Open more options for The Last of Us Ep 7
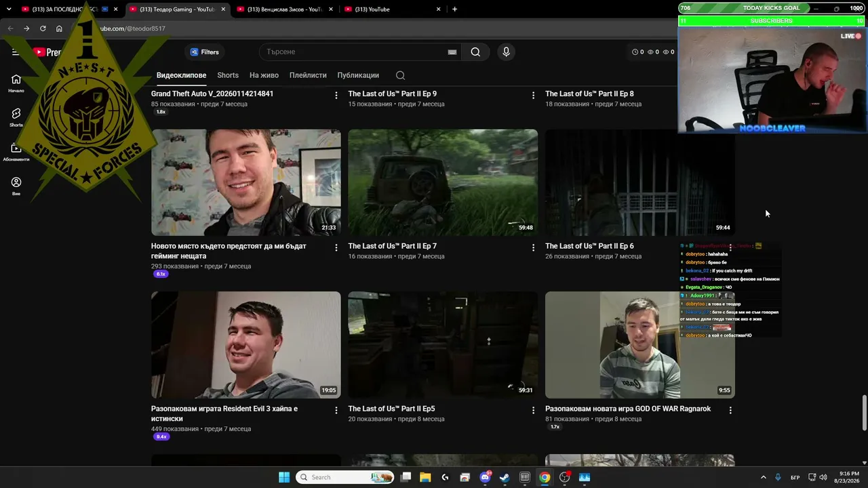The height and width of the screenshot is (488, 868). (x=533, y=248)
